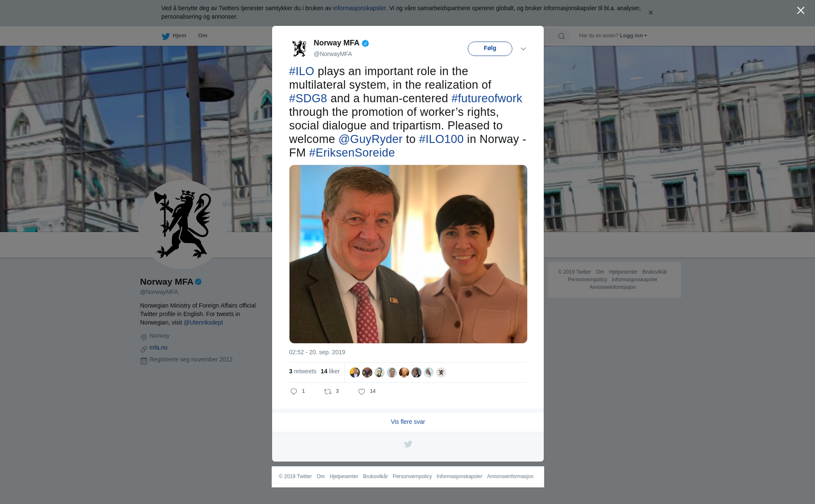Open second liker avatar in the row
This screenshot has height=504, width=815.
(367, 372)
